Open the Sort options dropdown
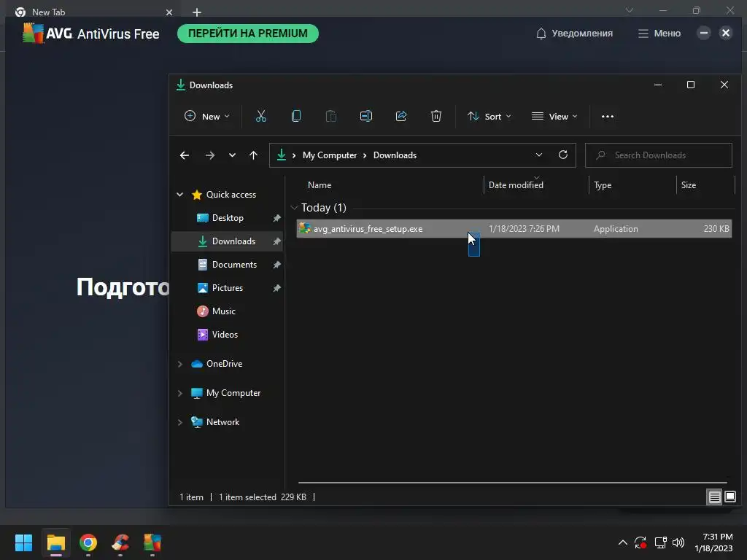This screenshot has height=560, width=747. [489, 116]
